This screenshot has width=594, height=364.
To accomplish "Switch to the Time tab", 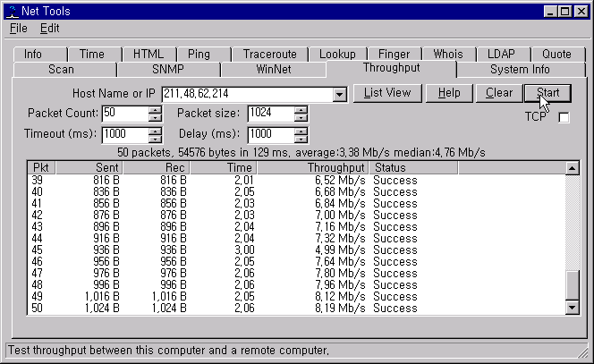I will (95, 55).
